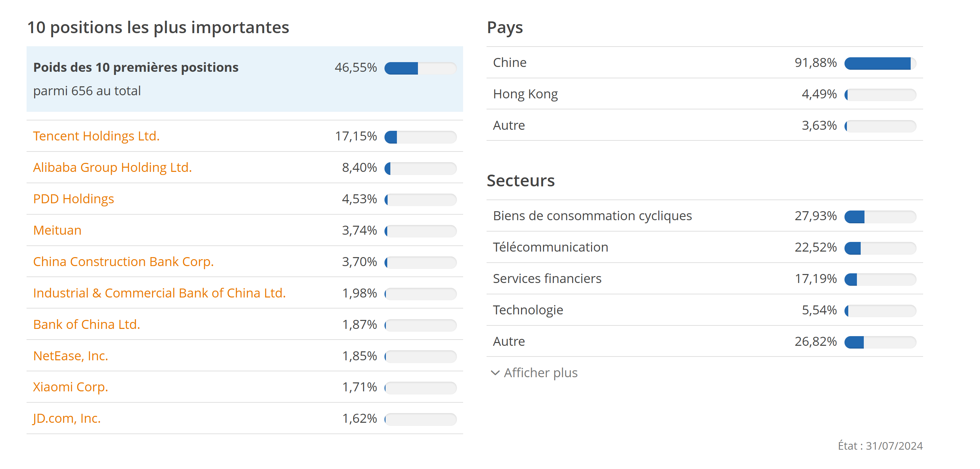The image size is (980, 469).
Task: Click China Construction Bank Corp. link
Action: click(123, 262)
